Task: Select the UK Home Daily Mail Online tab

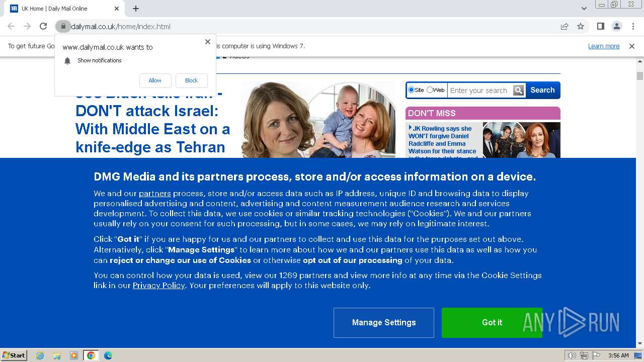Action: 64,9
